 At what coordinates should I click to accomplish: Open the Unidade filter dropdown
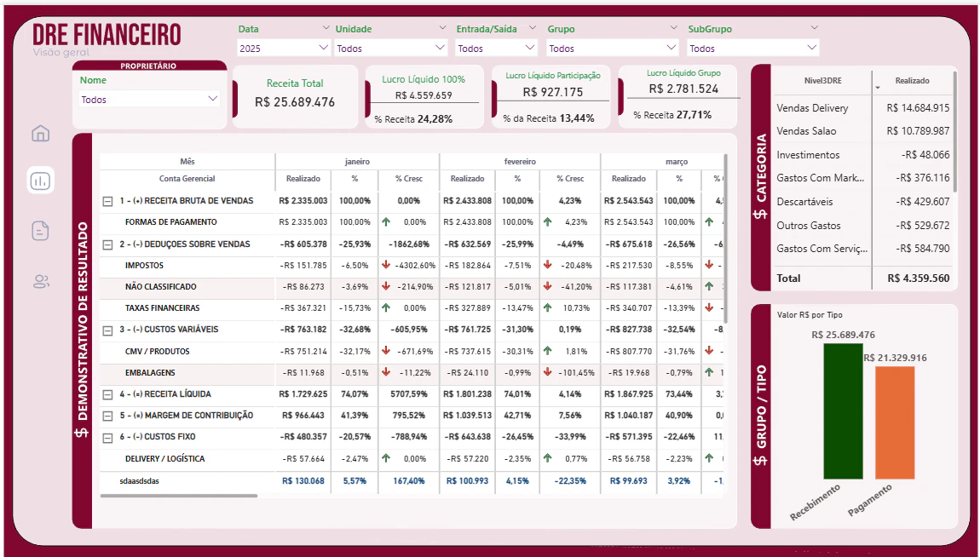(x=390, y=48)
